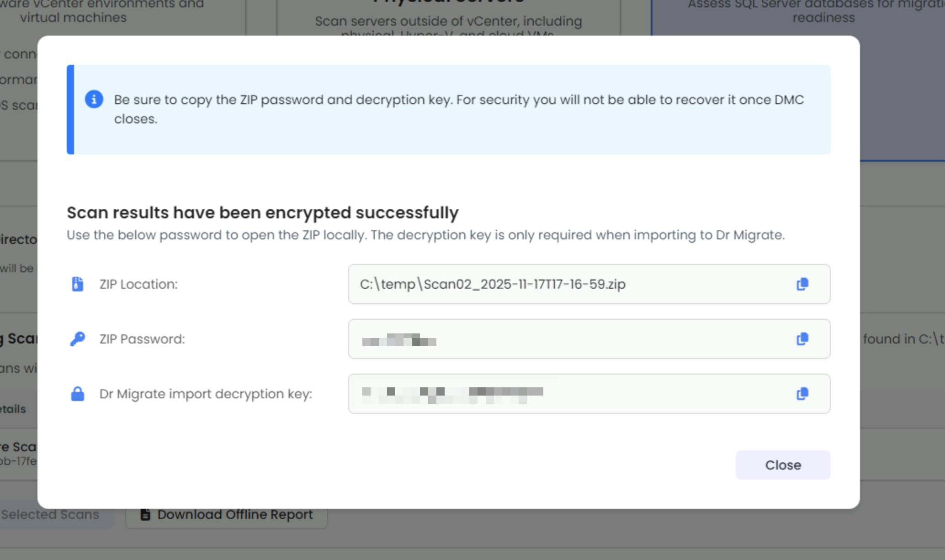The height and width of the screenshot is (560, 945).
Task: Copy the ZIP location path
Action: [x=802, y=284]
